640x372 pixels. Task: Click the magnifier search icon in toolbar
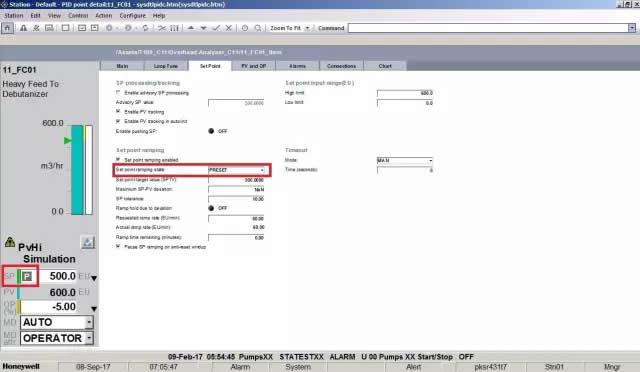(258, 28)
